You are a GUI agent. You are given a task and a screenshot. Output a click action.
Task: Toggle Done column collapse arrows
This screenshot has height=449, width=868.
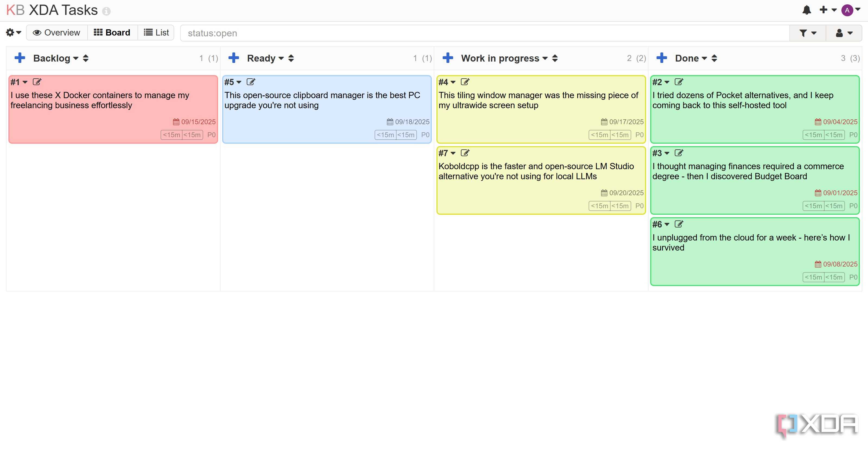coord(714,58)
